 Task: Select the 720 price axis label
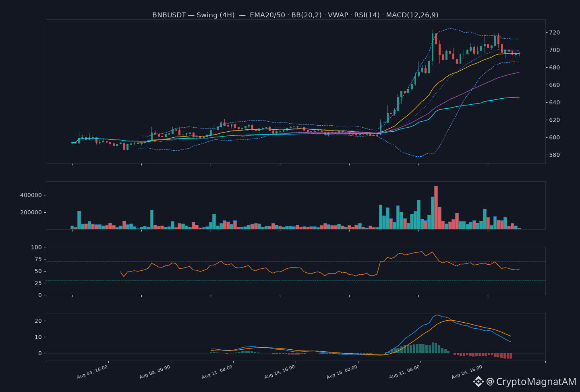554,33
